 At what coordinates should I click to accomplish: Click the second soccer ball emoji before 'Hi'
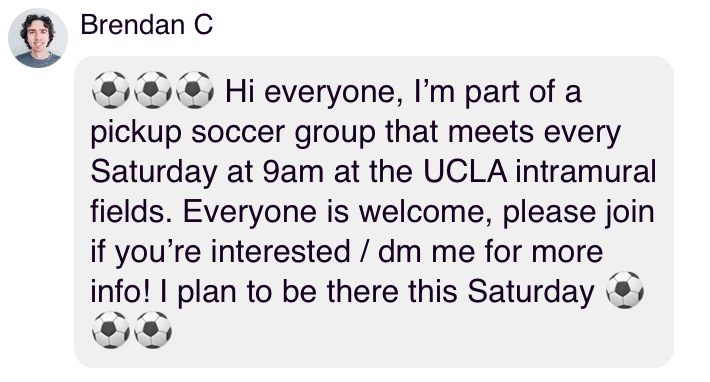153,90
